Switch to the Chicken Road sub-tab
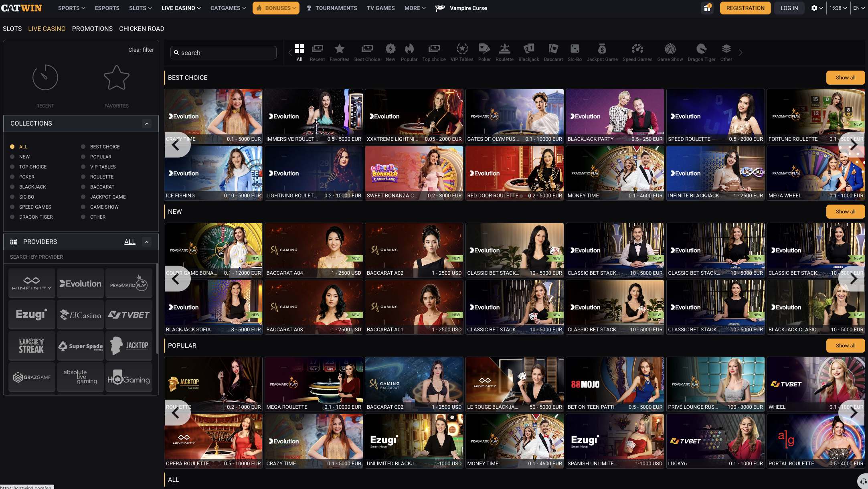Screen dimensions: 868x489 (x=142, y=29)
